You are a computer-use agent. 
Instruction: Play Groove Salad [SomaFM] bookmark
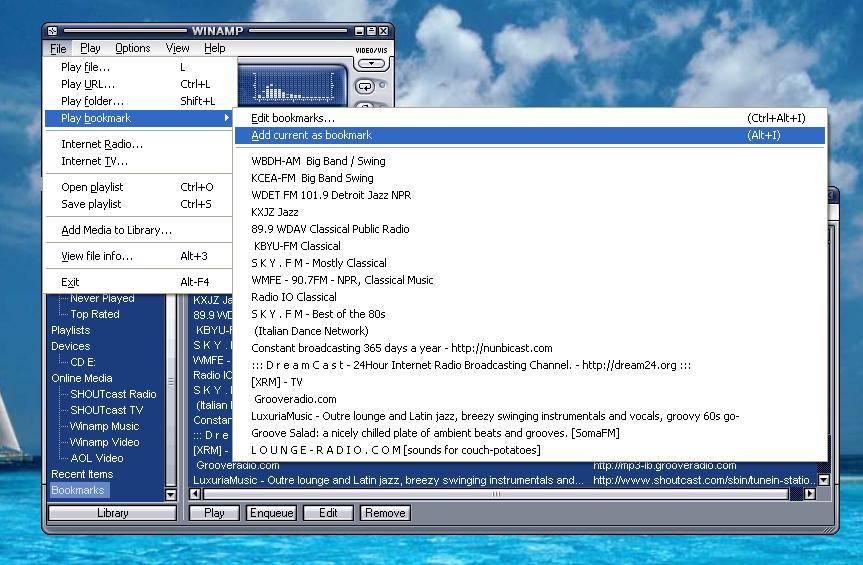tap(529, 434)
